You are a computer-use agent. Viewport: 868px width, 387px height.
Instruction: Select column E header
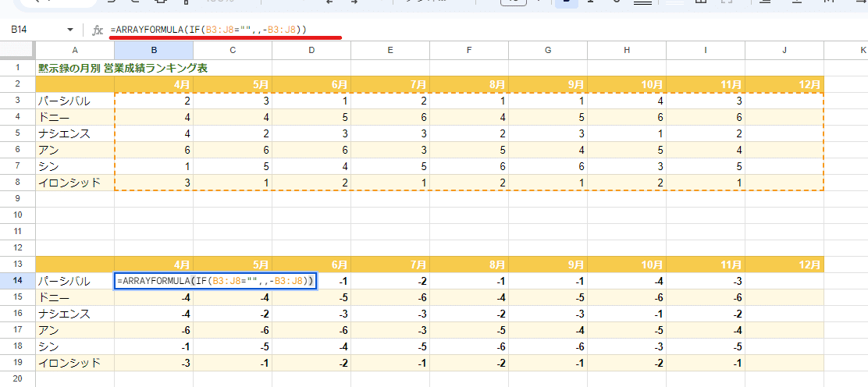pyautogui.click(x=390, y=51)
